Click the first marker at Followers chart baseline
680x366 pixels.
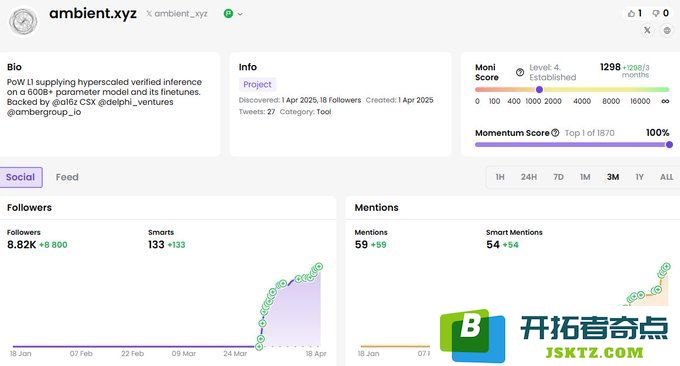point(259,346)
